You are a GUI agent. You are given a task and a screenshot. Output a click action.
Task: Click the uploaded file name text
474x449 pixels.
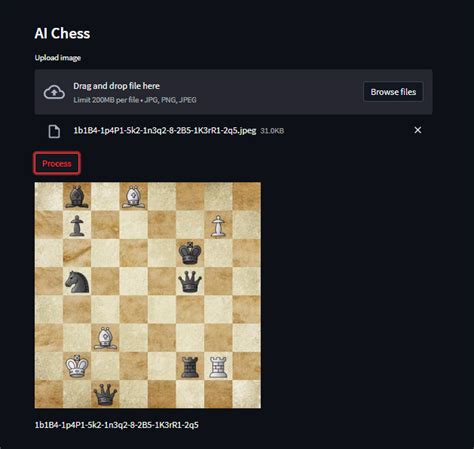165,130
